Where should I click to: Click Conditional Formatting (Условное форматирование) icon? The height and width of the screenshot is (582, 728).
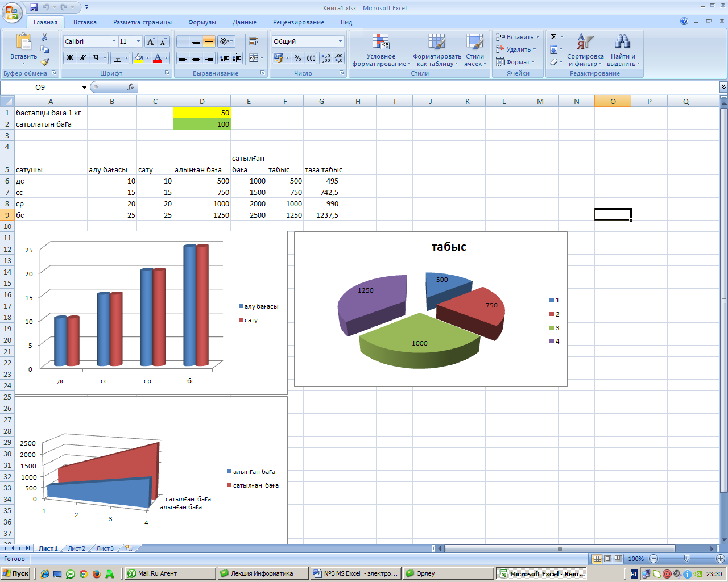click(380, 50)
